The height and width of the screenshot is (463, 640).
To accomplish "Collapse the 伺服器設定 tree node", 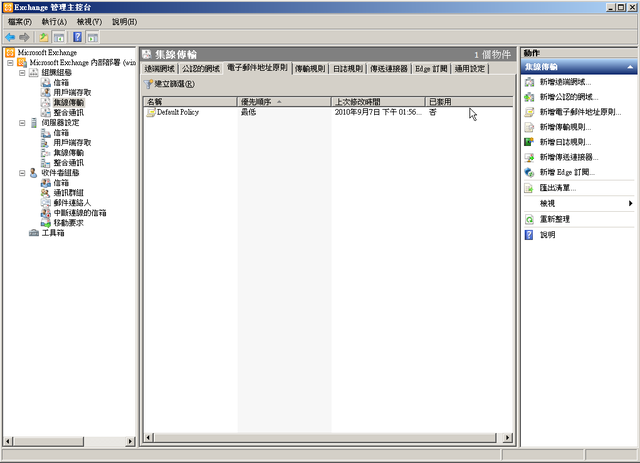I will [22, 123].
